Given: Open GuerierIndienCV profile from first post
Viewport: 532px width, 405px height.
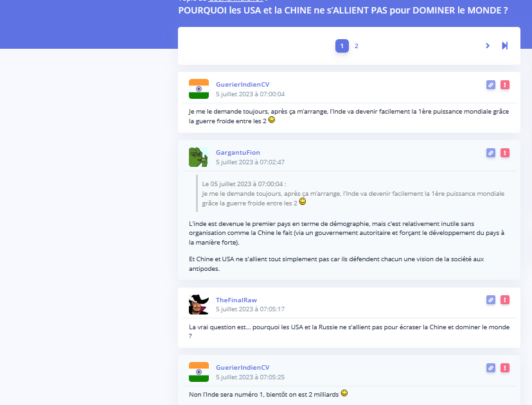Looking at the screenshot, I should pyautogui.click(x=243, y=84).
